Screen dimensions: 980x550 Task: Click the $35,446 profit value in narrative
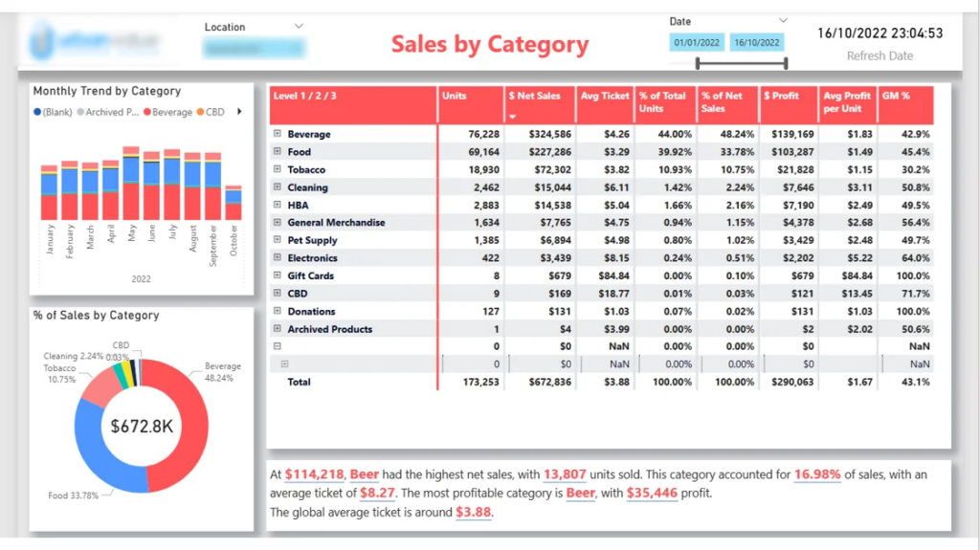(x=652, y=494)
